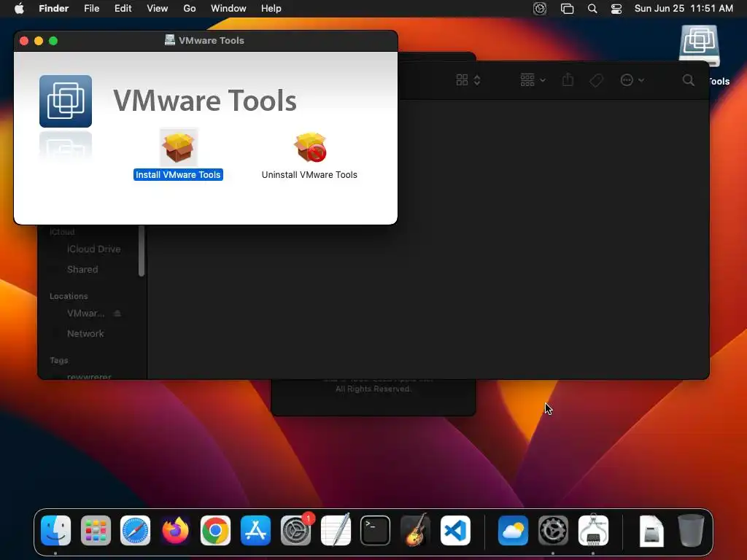Screen dimensions: 747x560
Task: Open System Information from the Dock
Action: (x=593, y=530)
